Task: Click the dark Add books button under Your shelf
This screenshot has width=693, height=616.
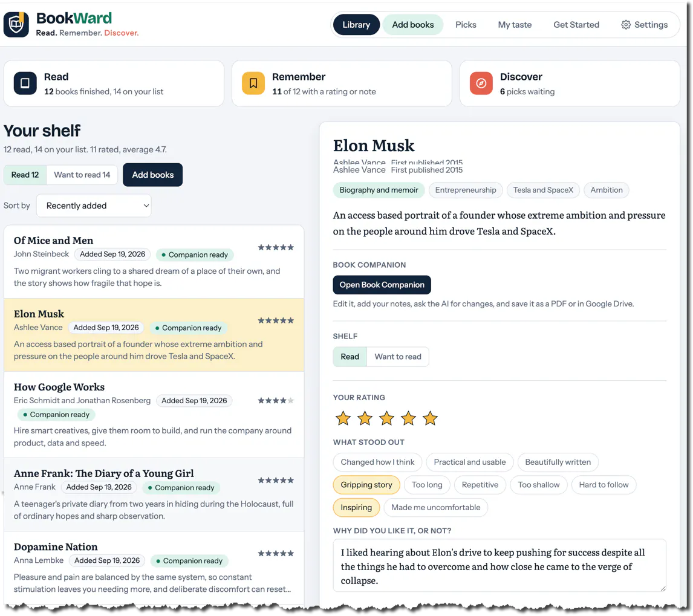Action: (152, 175)
